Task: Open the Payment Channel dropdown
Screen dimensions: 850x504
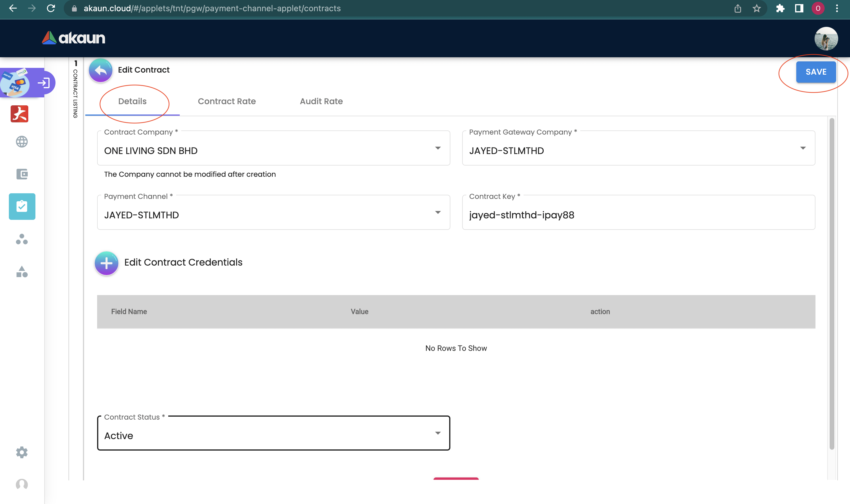Action: 438,212
